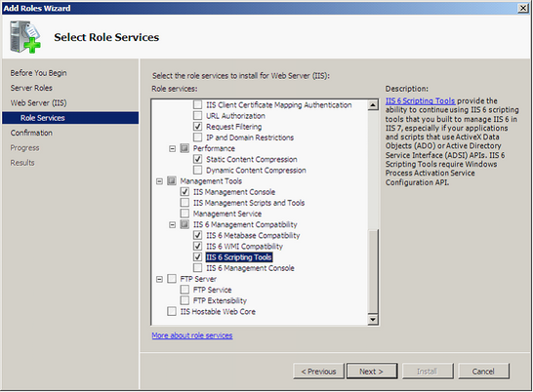The width and height of the screenshot is (533, 392).
Task: Go to Server Roles wizard step
Action: point(31,88)
